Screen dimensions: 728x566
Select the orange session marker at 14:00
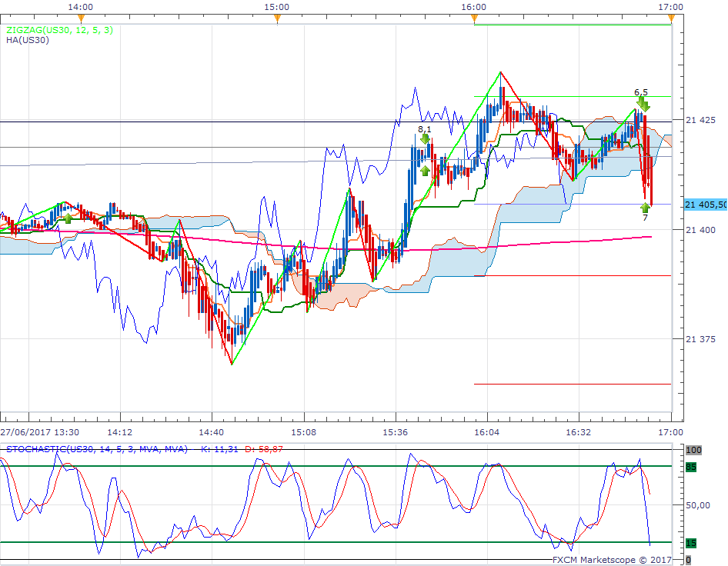click(82, 18)
